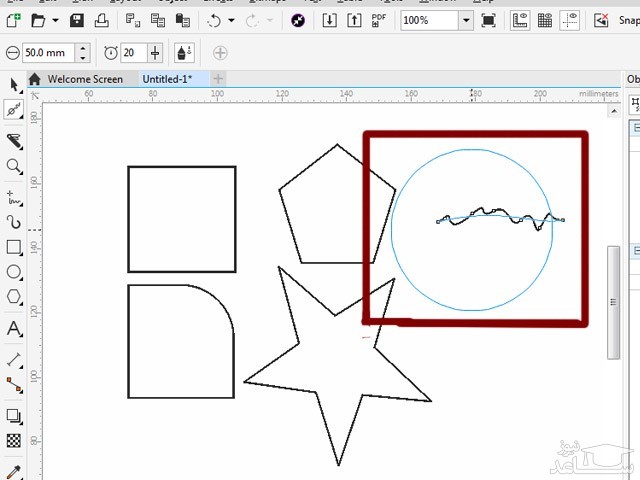640x480 pixels.
Task: Click the Publish to PDF icon
Action: (380, 20)
